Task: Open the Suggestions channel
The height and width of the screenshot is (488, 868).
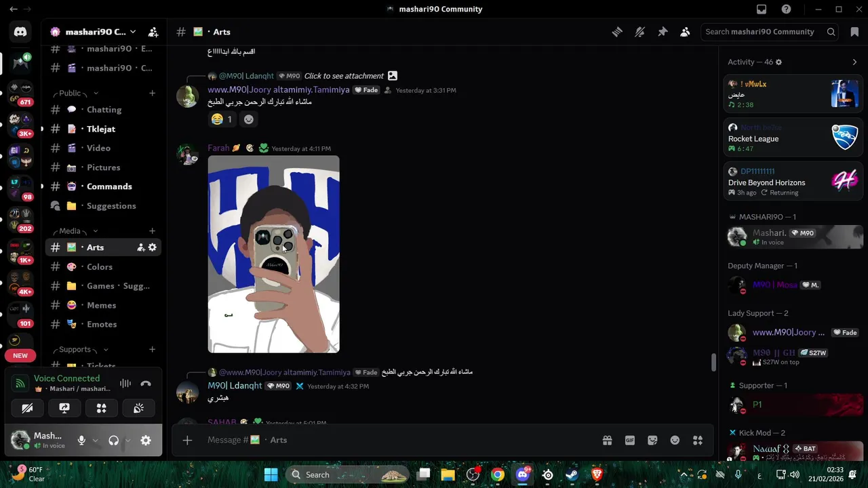Action: point(104,206)
